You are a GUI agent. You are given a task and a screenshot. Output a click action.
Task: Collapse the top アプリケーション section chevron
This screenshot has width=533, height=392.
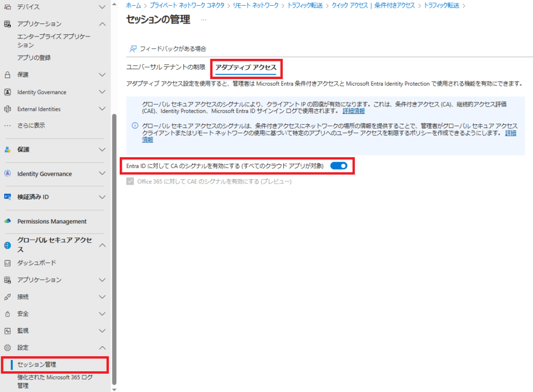[x=102, y=24]
